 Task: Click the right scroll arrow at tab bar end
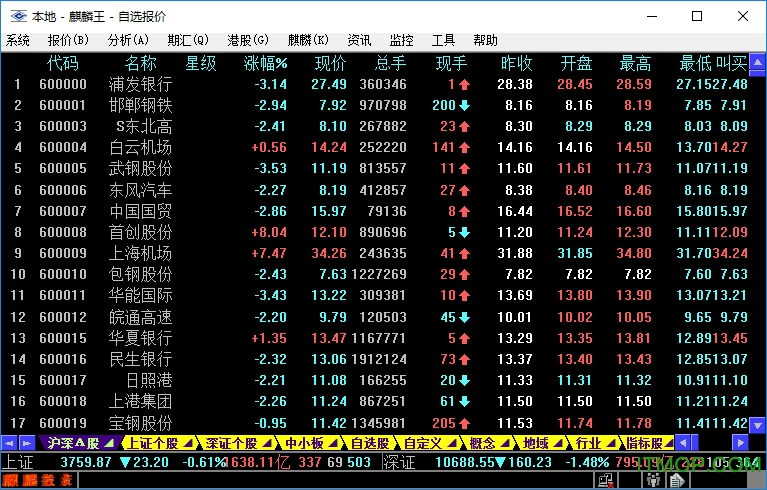tap(740, 443)
